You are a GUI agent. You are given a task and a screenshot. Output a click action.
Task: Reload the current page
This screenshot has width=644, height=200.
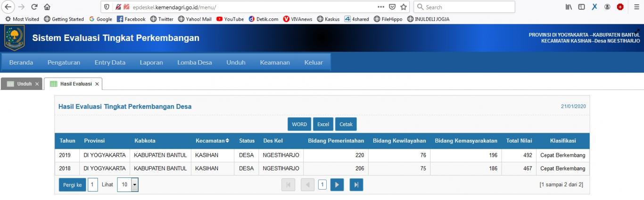(x=34, y=7)
